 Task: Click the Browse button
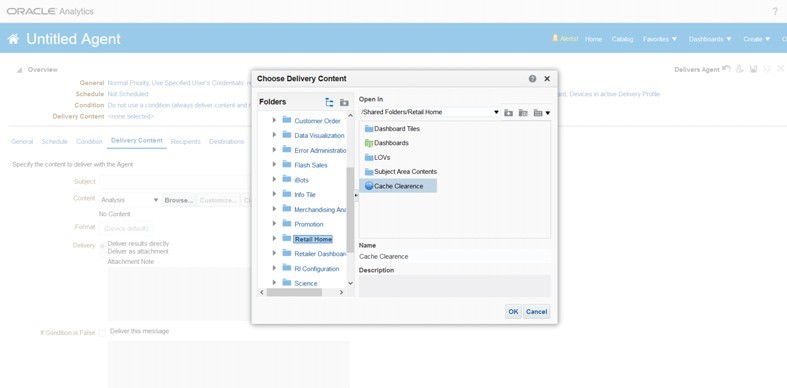click(179, 200)
